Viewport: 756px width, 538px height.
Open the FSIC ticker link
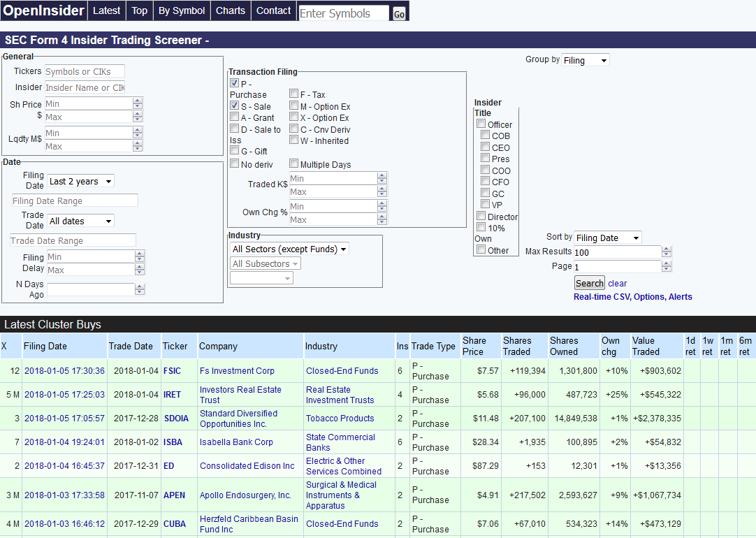pyautogui.click(x=172, y=371)
